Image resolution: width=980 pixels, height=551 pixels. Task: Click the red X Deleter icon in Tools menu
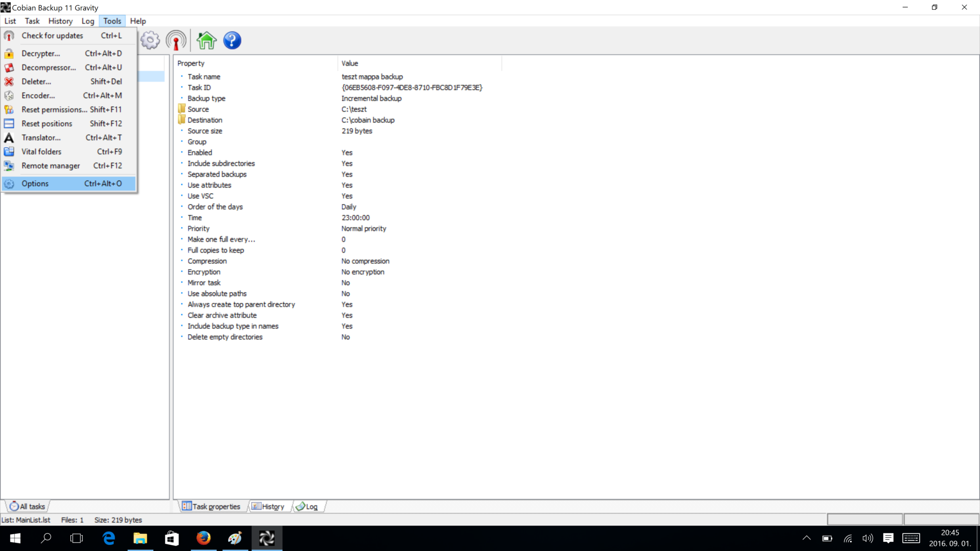pyautogui.click(x=9, y=81)
